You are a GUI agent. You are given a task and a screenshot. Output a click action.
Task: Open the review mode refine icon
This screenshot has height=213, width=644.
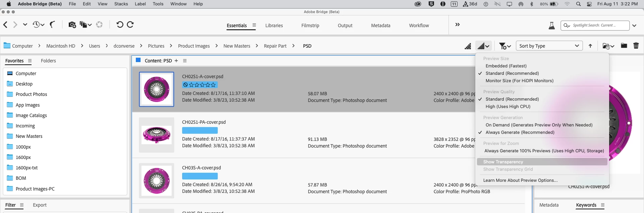86,25
